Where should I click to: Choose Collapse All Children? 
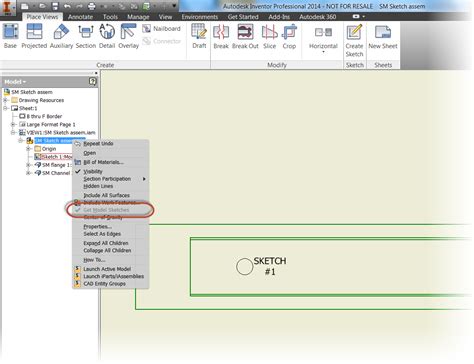click(107, 250)
